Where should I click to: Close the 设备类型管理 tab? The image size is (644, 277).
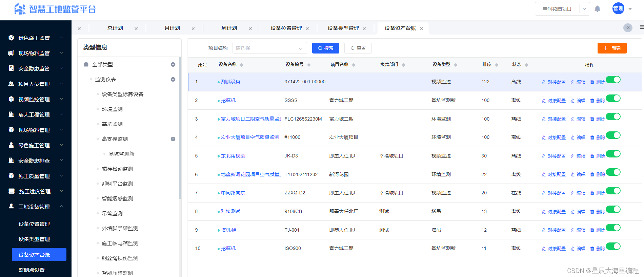click(364, 28)
